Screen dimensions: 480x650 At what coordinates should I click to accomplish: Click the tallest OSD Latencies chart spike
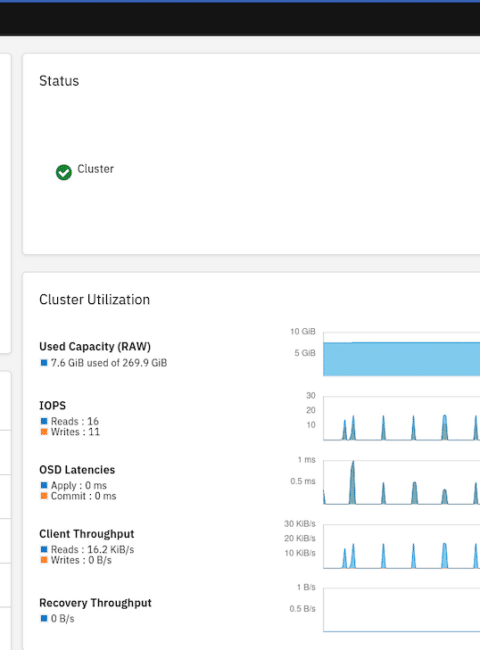352,483
